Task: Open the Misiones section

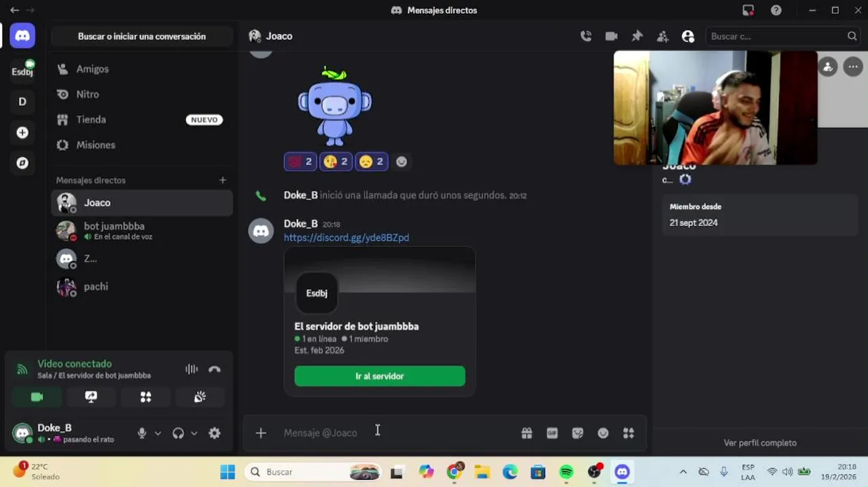Action: click(142, 145)
